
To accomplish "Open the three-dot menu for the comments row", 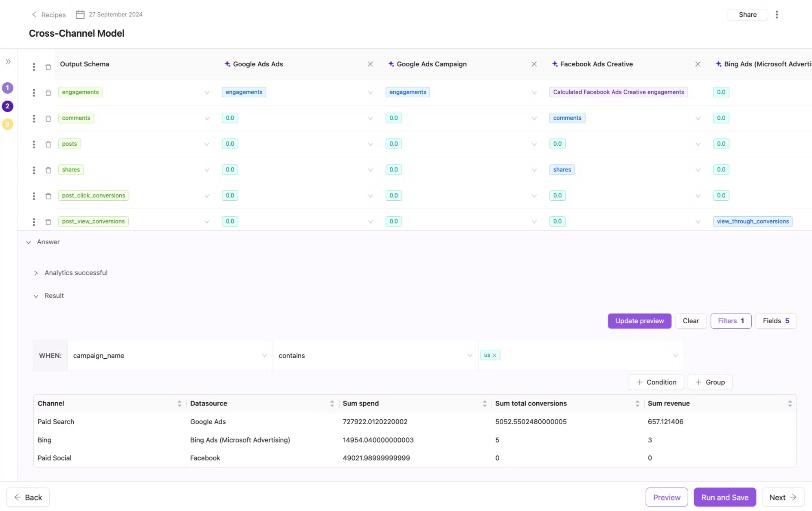I will click(x=34, y=118).
